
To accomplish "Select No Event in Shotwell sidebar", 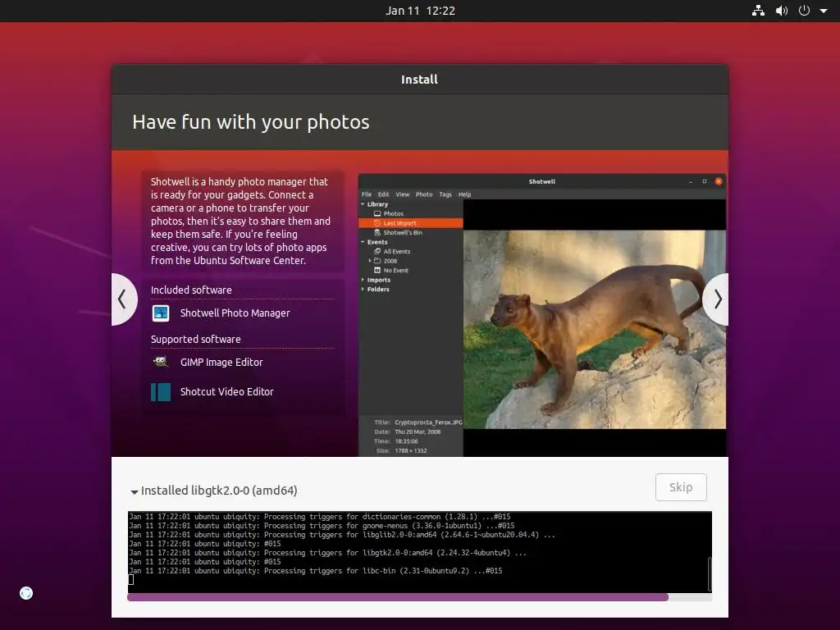I will point(395,271).
